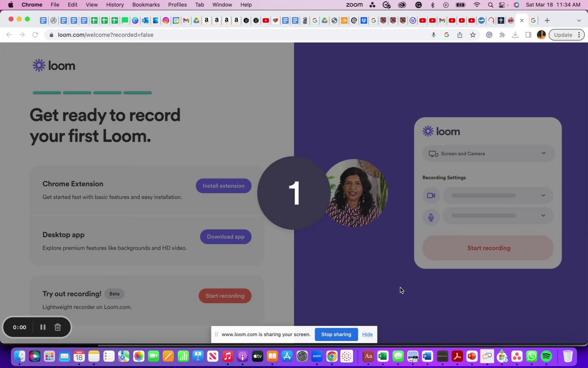588x368 pixels.
Task: Open the Chrome profile avatar
Action: point(541,35)
